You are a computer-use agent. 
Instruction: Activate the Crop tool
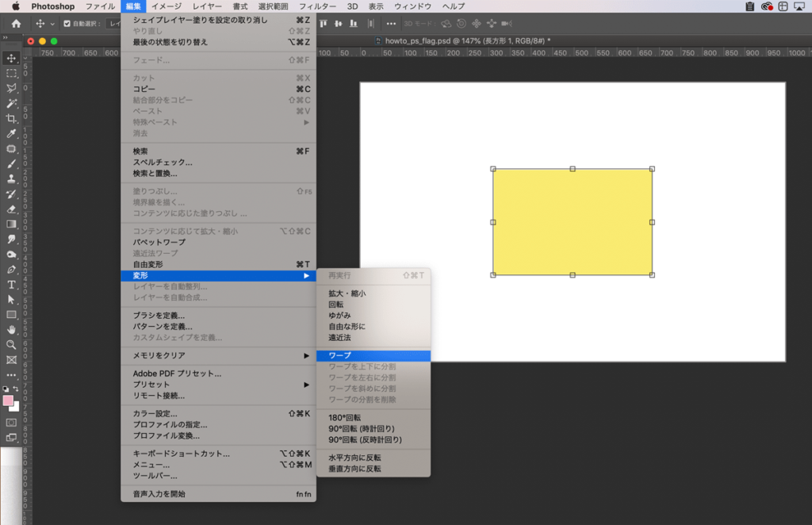pyautogui.click(x=12, y=118)
